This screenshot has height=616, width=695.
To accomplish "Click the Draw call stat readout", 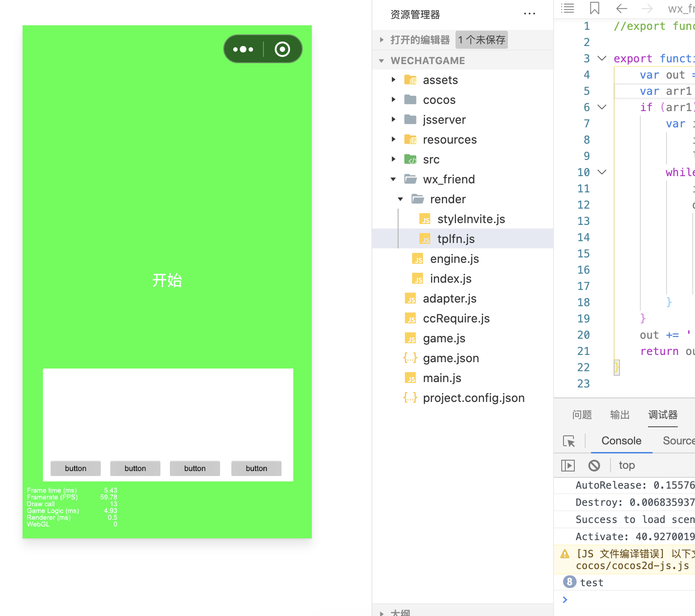I will tap(72, 504).
